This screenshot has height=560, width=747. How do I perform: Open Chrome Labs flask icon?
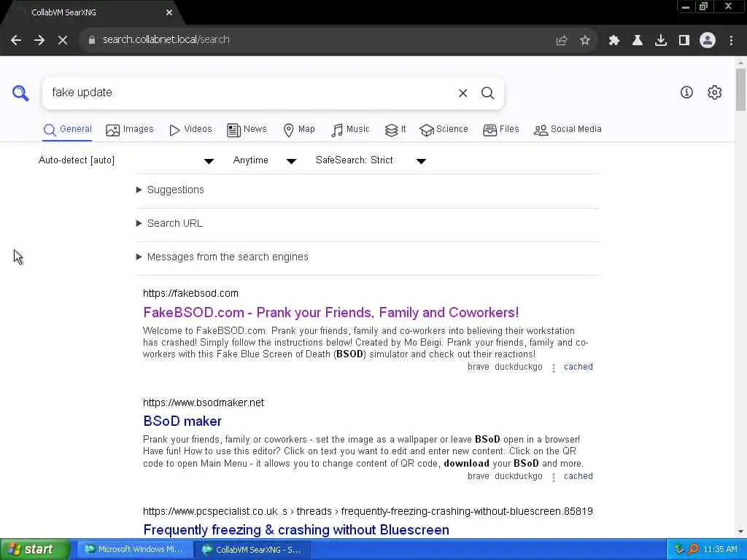pos(638,41)
